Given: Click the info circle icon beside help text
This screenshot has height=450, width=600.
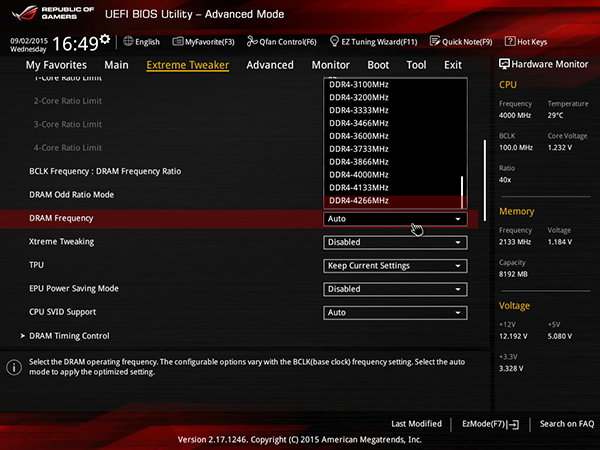Looking at the screenshot, I should (x=14, y=367).
